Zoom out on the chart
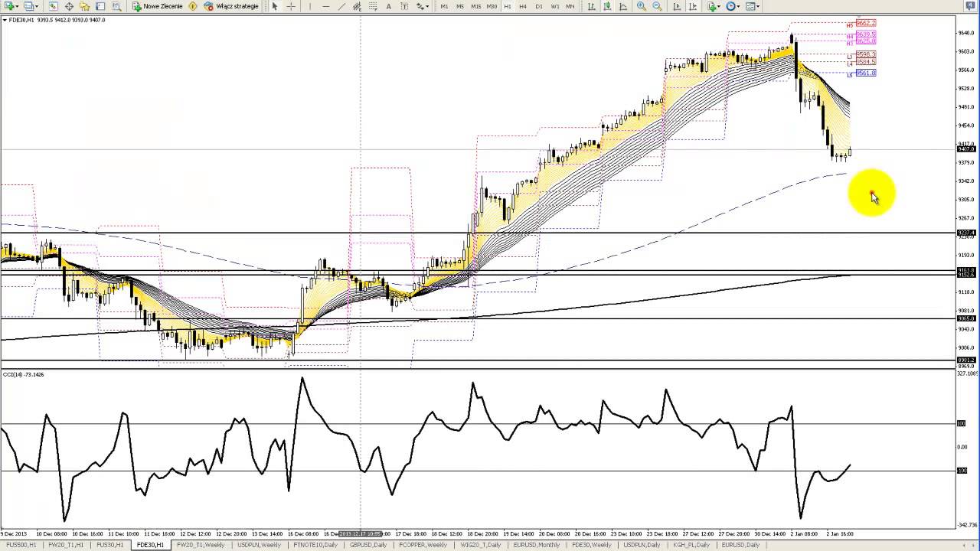This screenshot has width=980, height=551. (657, 6)
